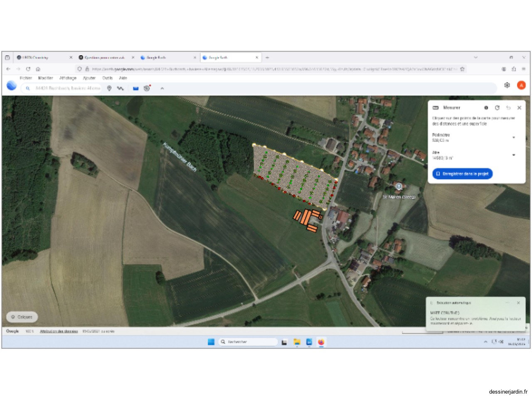Open the Outils menu
Viewport: 532px width, 399px height.
pyautogui.click(x=107, y=78)
